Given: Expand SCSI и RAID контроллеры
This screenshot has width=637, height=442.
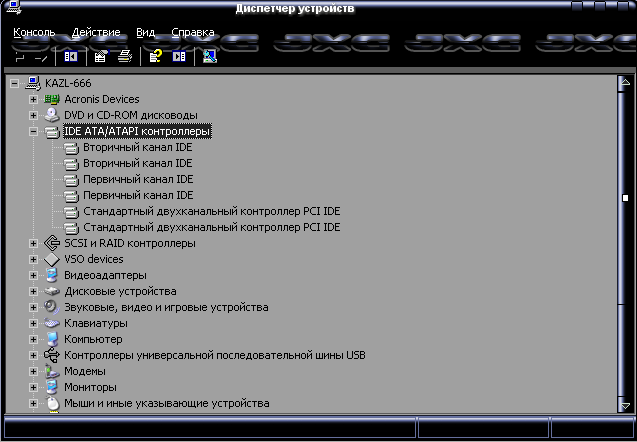Looking at the screenshot, I should (33, 243).
